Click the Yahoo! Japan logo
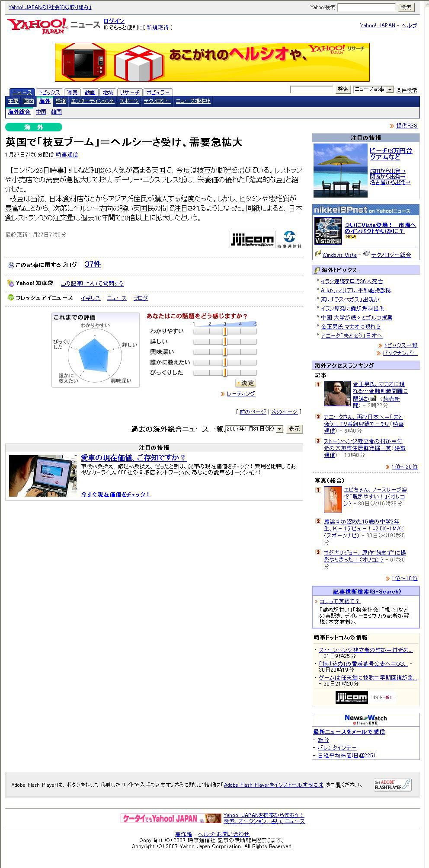The width and height of the screenshot is (429, 868). pyautogui.click(x=37, y=26)
